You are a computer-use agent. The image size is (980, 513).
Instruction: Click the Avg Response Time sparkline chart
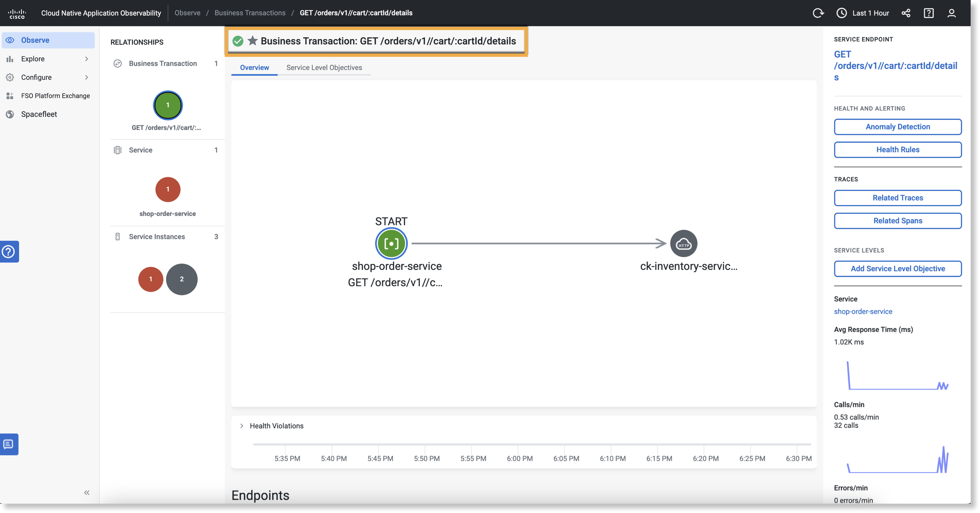pos(897,376)
